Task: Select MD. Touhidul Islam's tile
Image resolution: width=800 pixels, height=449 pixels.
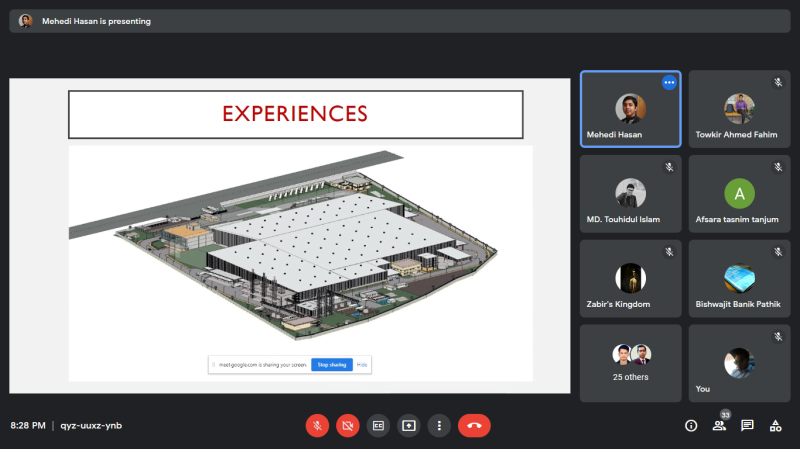Action: pos(630,193)
